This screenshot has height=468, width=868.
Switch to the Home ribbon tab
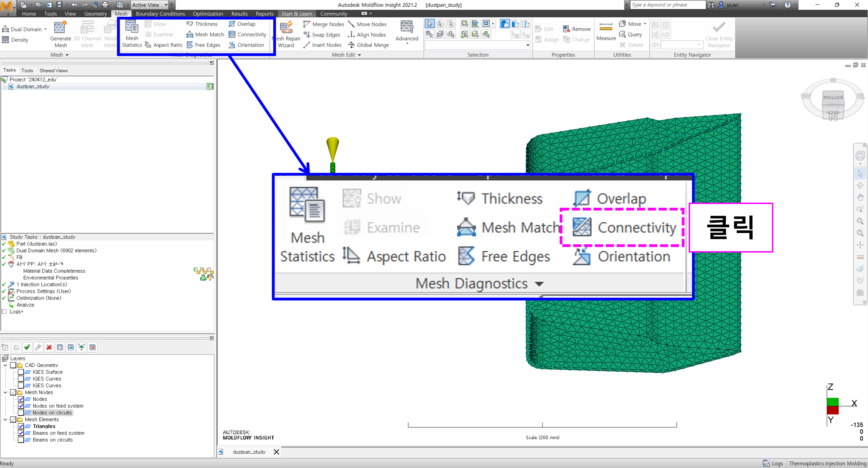click(x=29, y=14)
